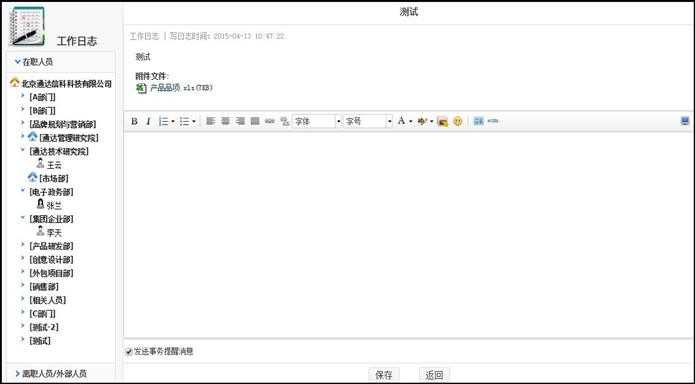This screenshot has width=695, height=384.
Task: Align text right in the editor
Action: point(240,121)
